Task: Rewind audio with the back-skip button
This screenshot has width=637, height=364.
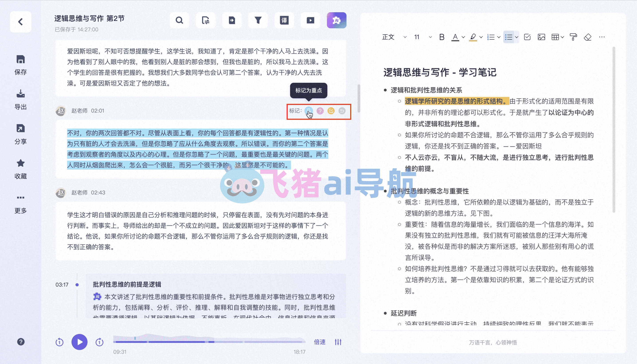Action: (x=60, y=342)
